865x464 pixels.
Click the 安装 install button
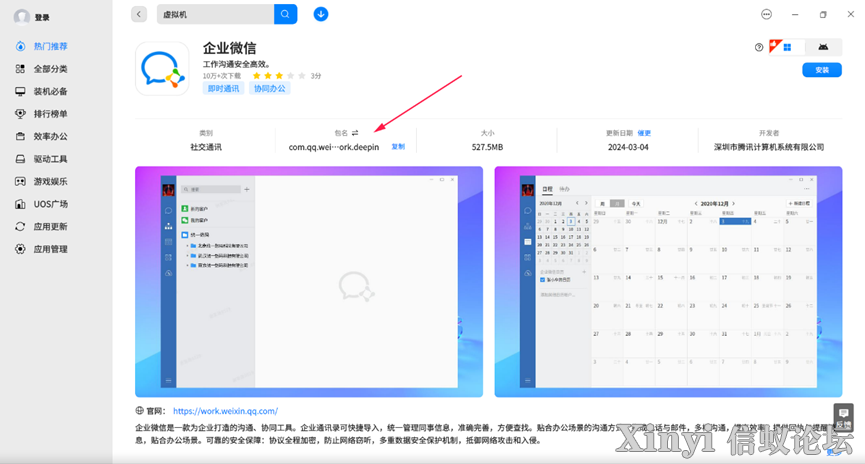coord(822,70)
